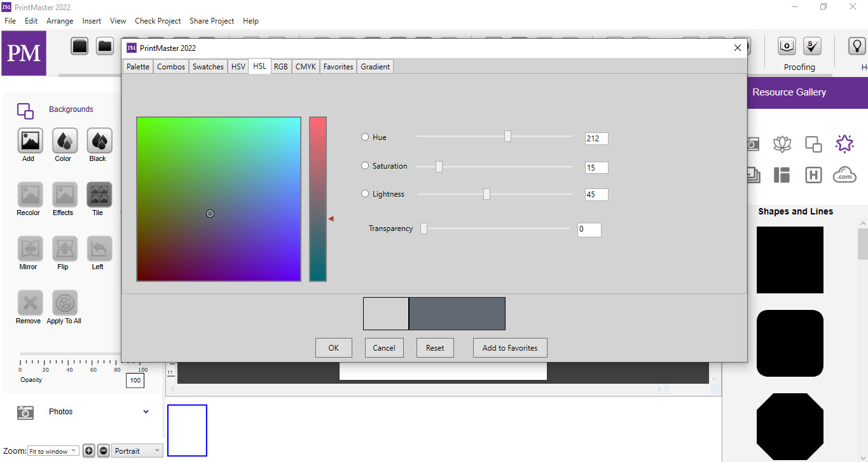The height and width of the screenshot is (462, 868).
Task: Switch to the HSV tab
Action: pyautogui.click(x=238, y=66)
